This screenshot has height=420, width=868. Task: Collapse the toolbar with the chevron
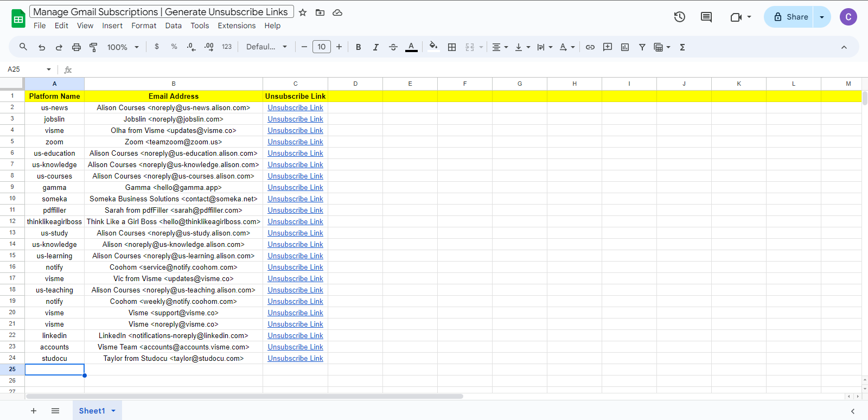(844, 47)
